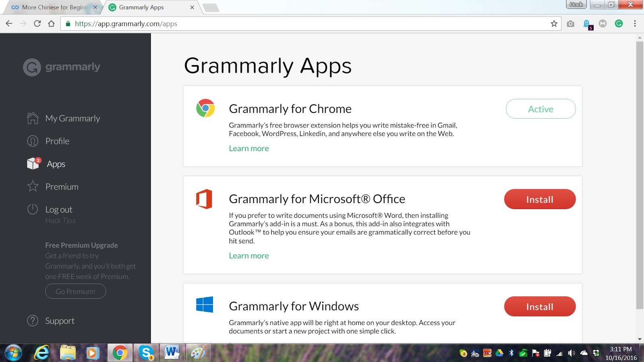Click the Hock profile button in title bar
Image resolution: width=644 pixels, height=362 pixels.
click(576, 4)
